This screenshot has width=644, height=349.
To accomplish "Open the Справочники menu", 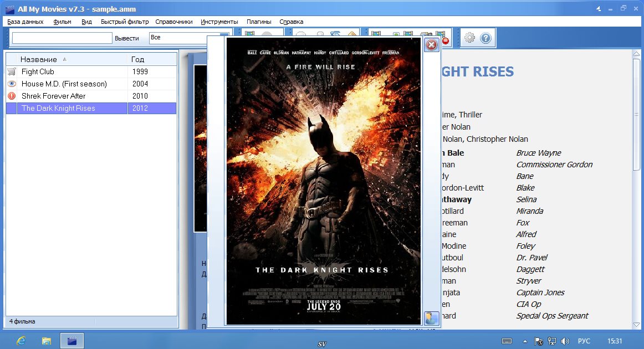I will 173,22.
